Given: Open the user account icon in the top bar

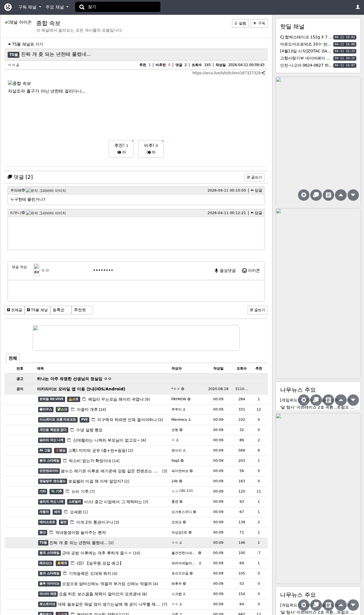Looking at the screenshot, I should pyautogui.click(x=358, y=7).
